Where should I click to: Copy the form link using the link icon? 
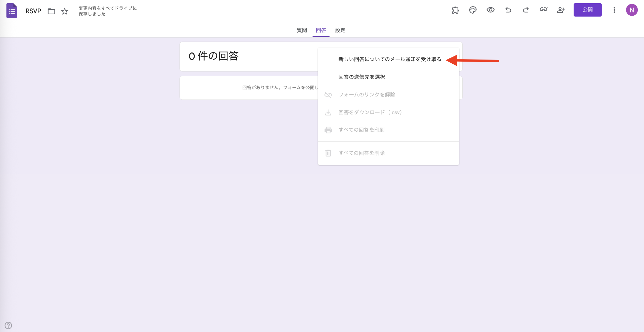(x=544, y=10)
